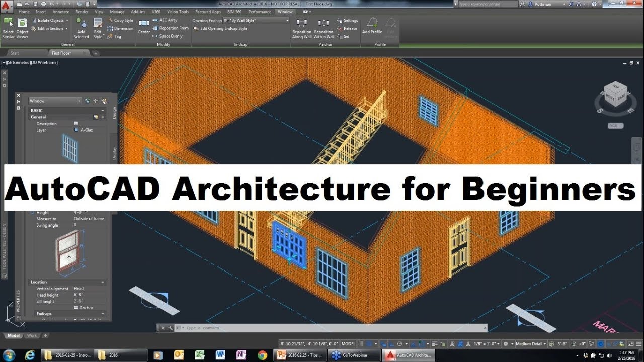This screenshot has height=362, width=644.
Task: Click the Add Profile icon
Action: coord(372,26)
